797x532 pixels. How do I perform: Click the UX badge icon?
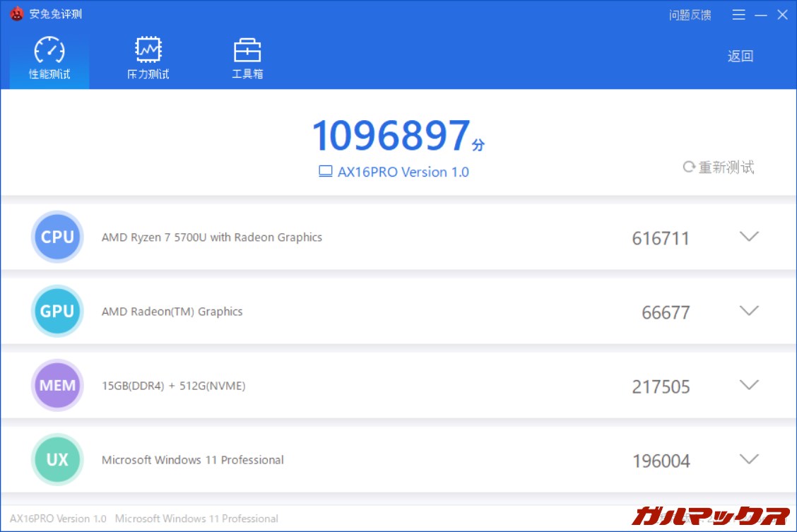(x=57, y=460)
